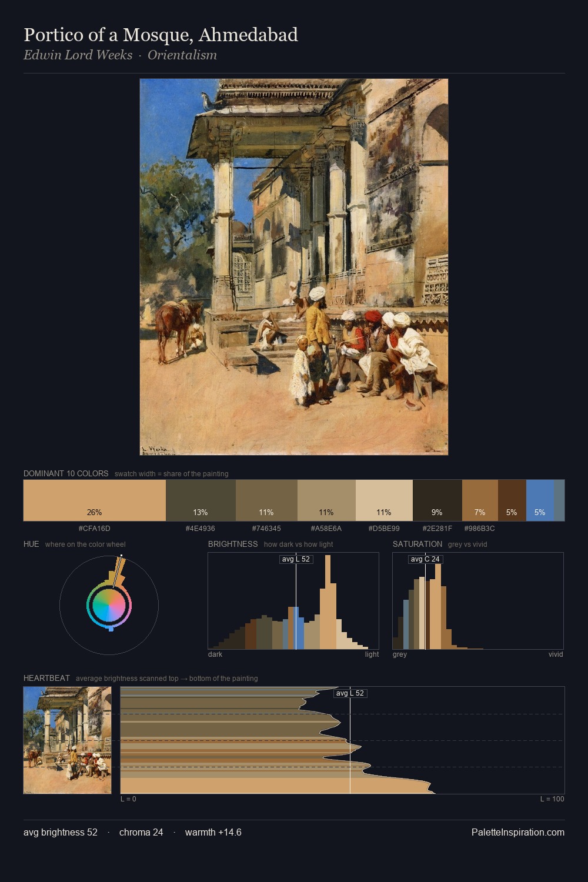Click the "HEARTBEAT" section heading
This screenshot has height=882, width=588.
coord(46,678)
